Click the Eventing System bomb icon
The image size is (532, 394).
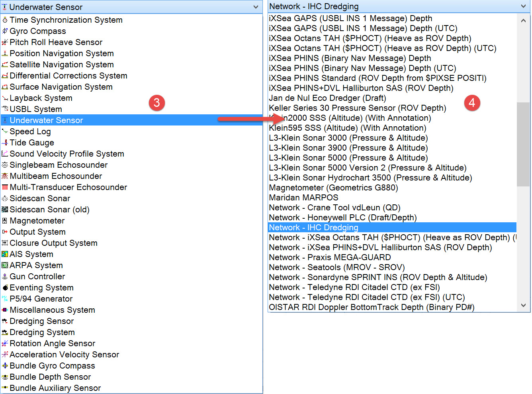[5, 288]
